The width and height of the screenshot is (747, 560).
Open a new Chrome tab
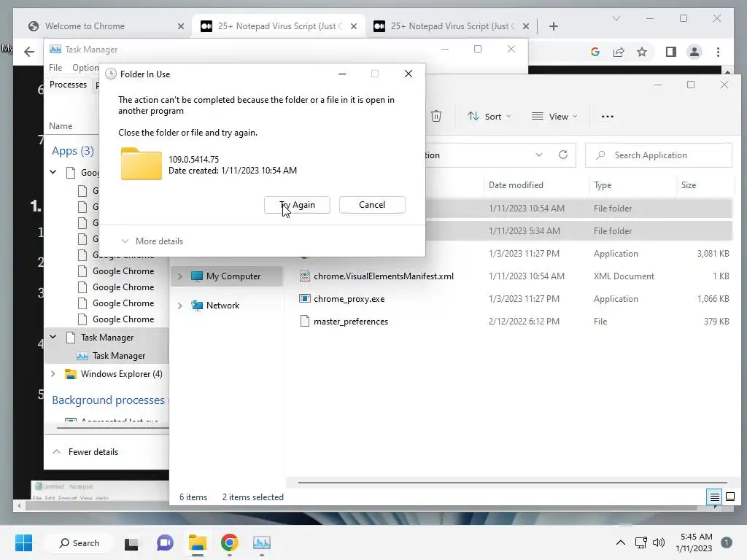coord(553,26)
